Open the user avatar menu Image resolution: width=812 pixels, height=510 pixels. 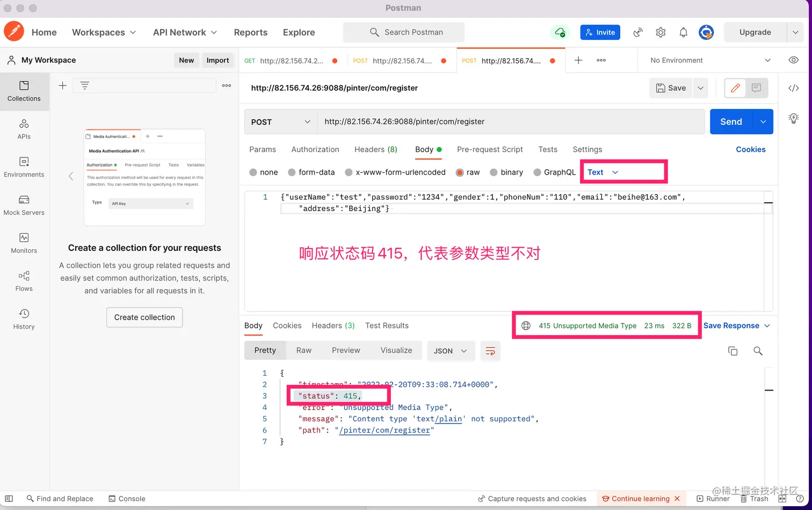tap(706, 32)
